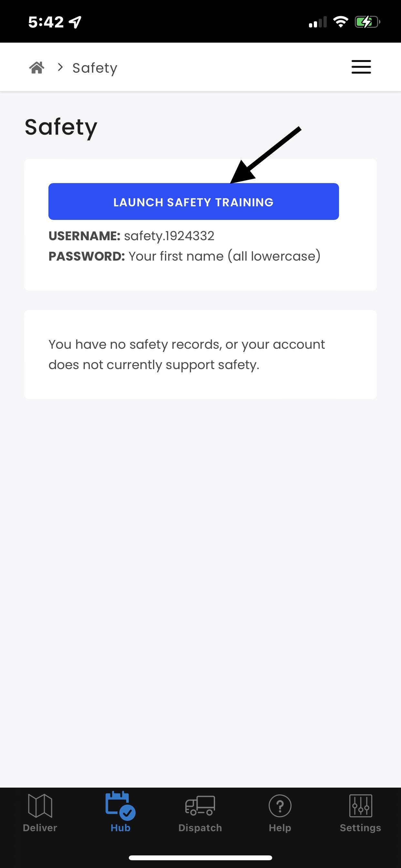Image resolution: width=401 pixels, height=868 pixels.
Task: Tap the iOS home indicator bar
Action: coord(200,857)
